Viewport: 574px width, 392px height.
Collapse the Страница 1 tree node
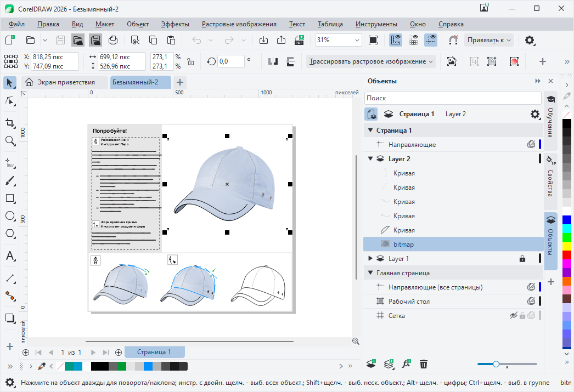pyautogui.click(x=370, y=130)
